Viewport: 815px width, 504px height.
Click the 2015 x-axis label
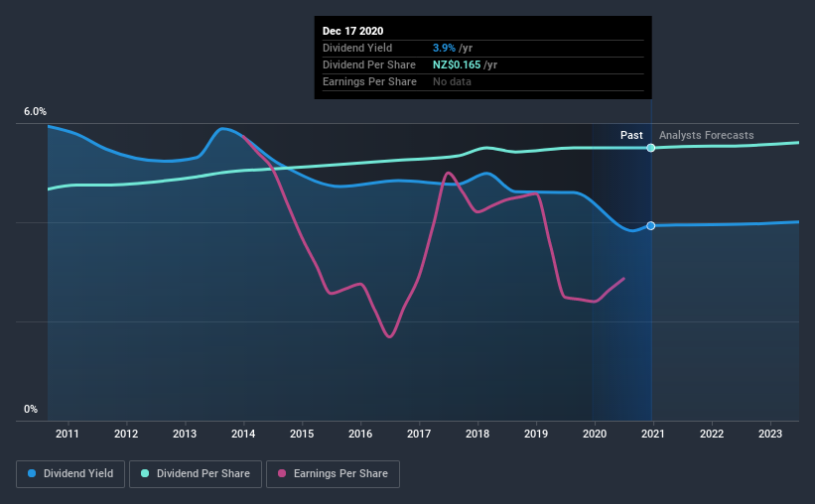point(302,434)
